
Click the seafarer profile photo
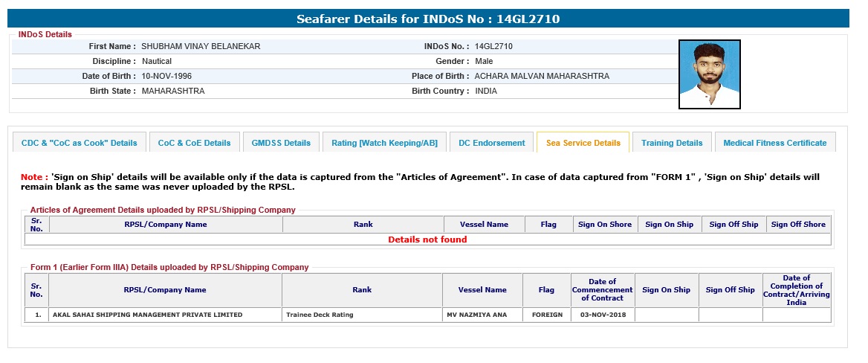[x=709, y=74]
